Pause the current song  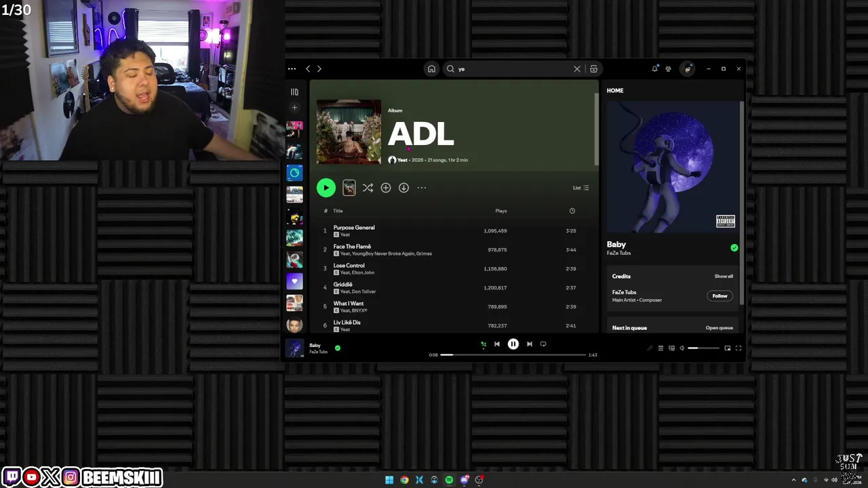(x=513, y=344)
